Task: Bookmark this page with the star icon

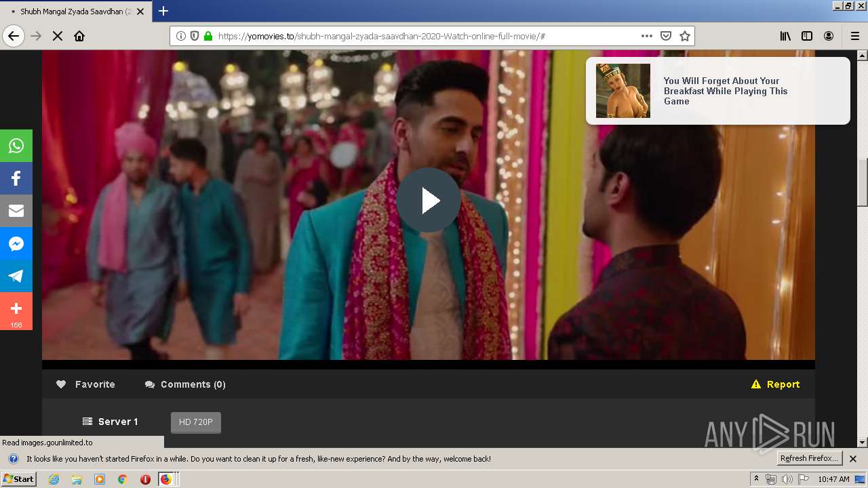Action: pyautogui.click(x=685, y=36)
